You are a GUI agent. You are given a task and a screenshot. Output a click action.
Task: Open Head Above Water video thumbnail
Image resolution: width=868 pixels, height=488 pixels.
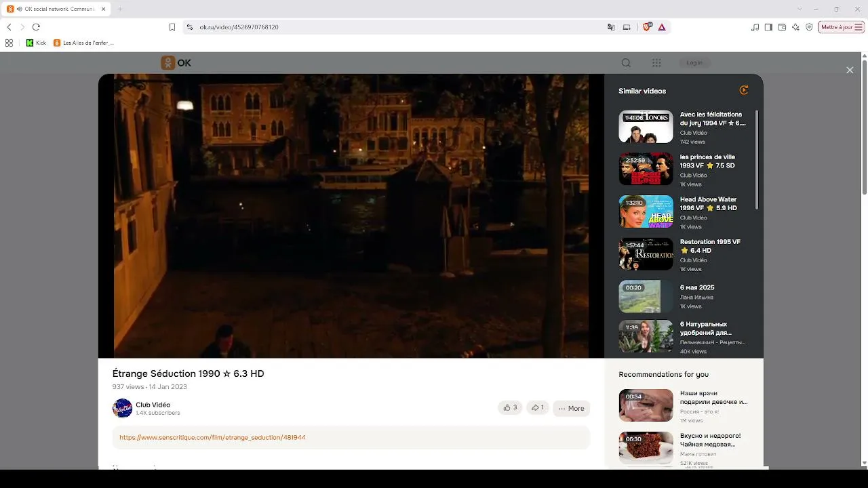click(x=646, y=211)
